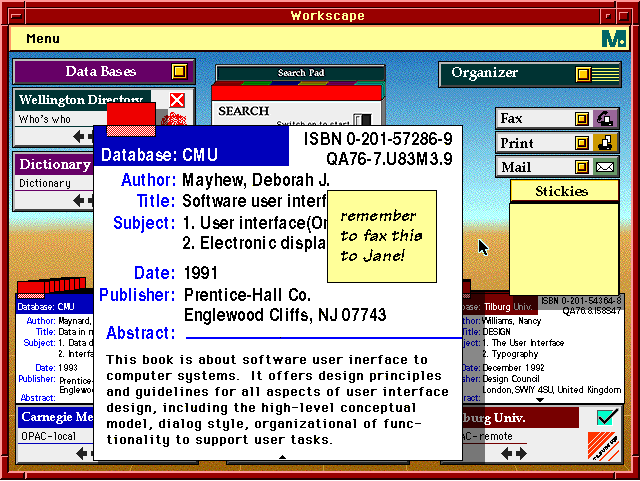640x481 pixels.
Task: Select the Dictionary database title
Action: 55,164
